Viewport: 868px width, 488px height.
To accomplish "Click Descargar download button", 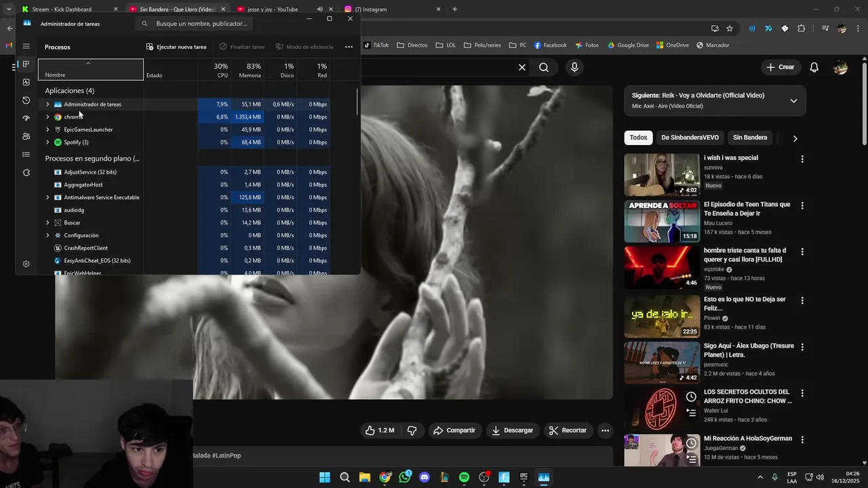I will [513, 430].
